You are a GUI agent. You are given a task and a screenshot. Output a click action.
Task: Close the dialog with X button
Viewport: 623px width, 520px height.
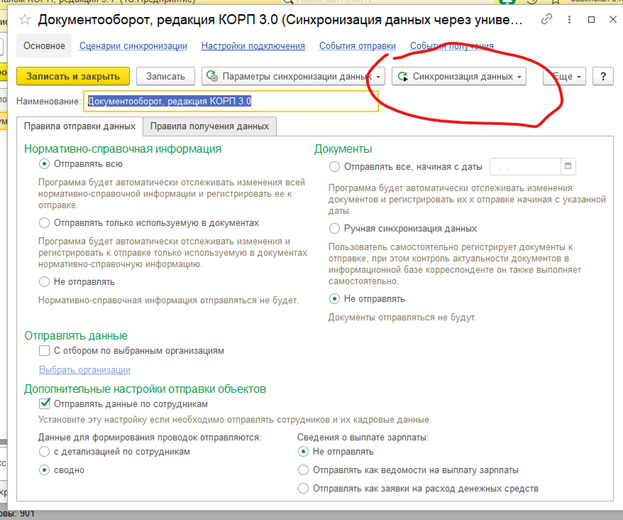(613, 19)
